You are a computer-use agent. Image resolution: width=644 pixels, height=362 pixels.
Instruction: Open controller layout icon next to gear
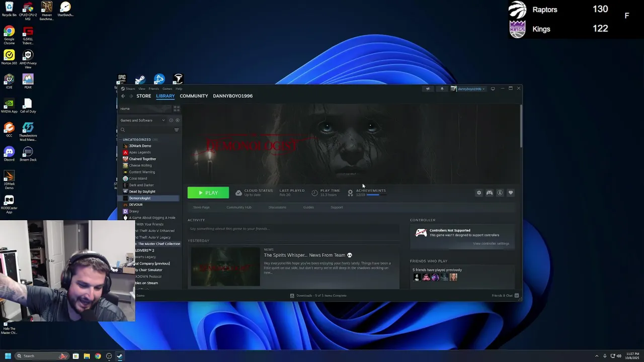click(489, 193)
